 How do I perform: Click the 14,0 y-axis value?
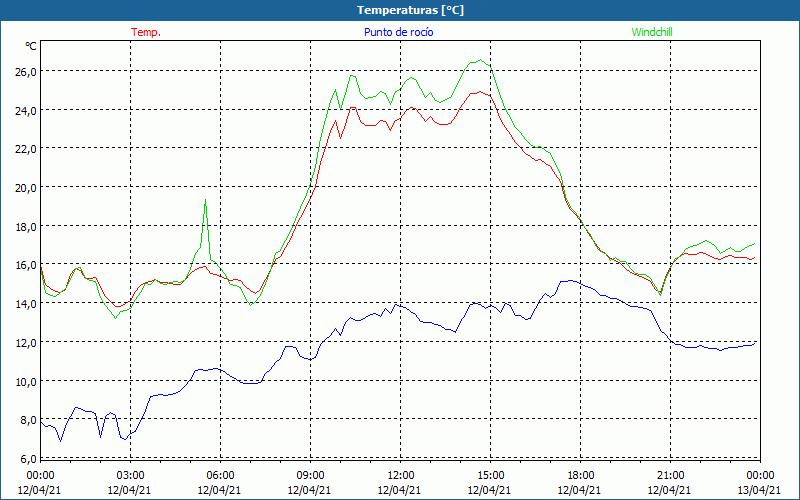26,304
